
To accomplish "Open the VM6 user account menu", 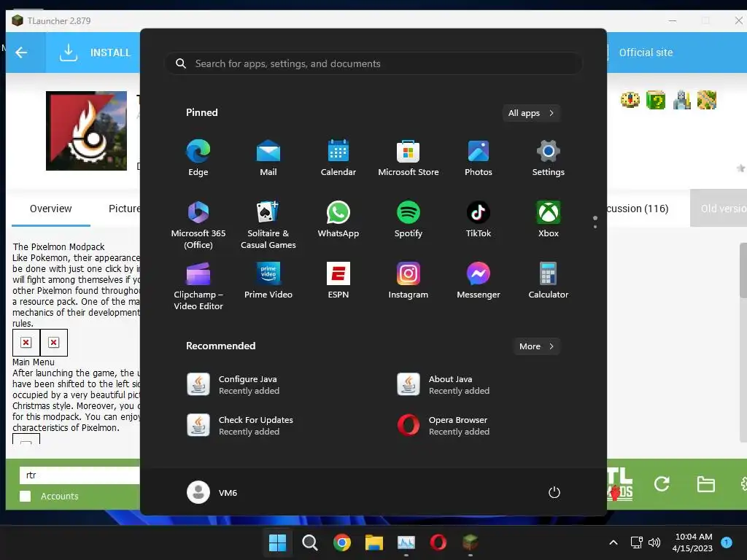I will (x=212, y=492).
